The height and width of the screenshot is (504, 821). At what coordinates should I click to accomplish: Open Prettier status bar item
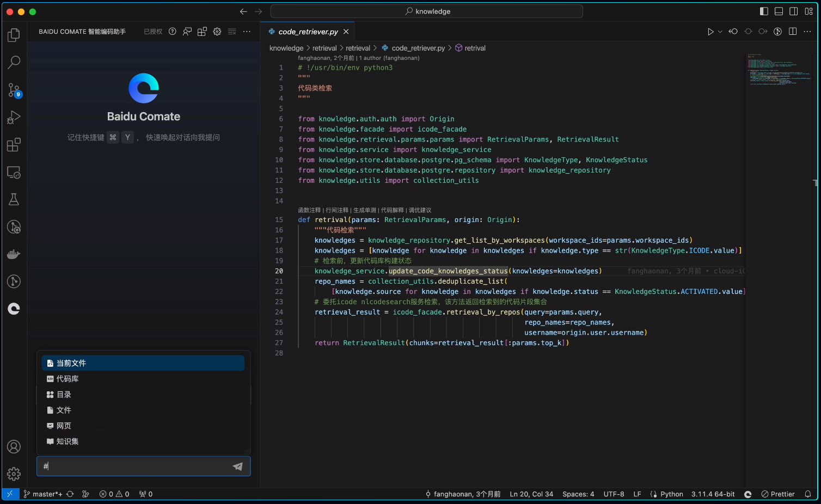click(x=778, y=494)
